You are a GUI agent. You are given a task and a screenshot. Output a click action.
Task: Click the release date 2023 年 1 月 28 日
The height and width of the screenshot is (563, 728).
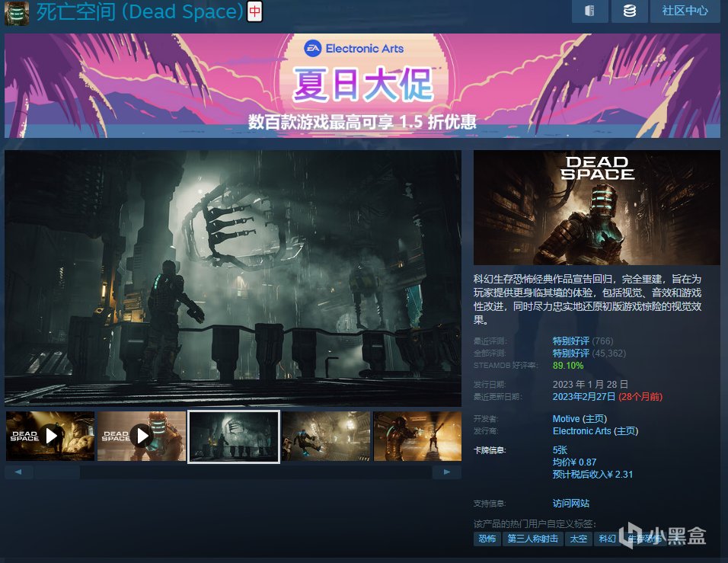(x=590, y=384)
